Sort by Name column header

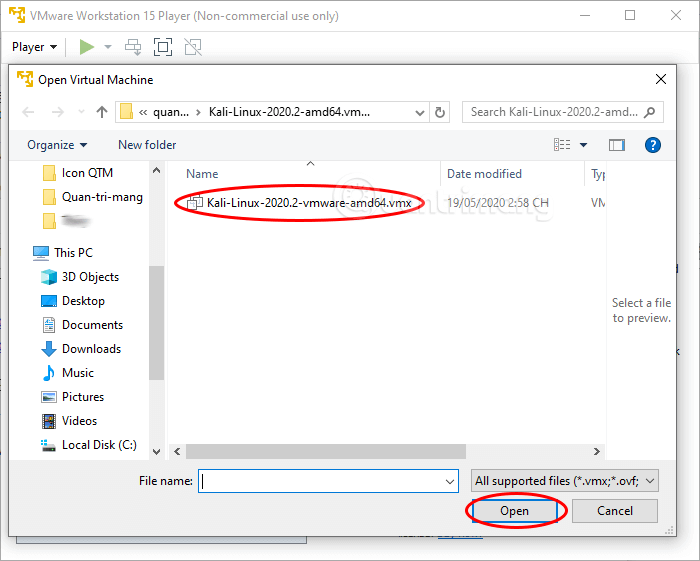202,174
